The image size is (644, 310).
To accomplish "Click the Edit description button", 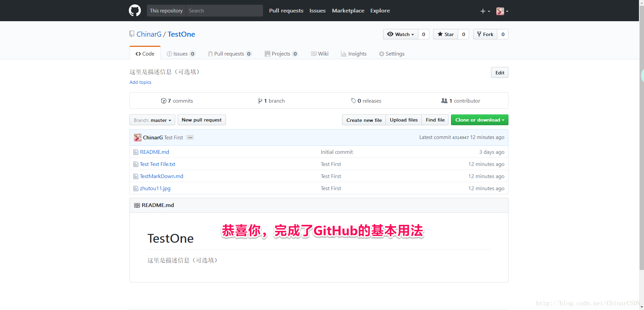I will coord(500,72).
